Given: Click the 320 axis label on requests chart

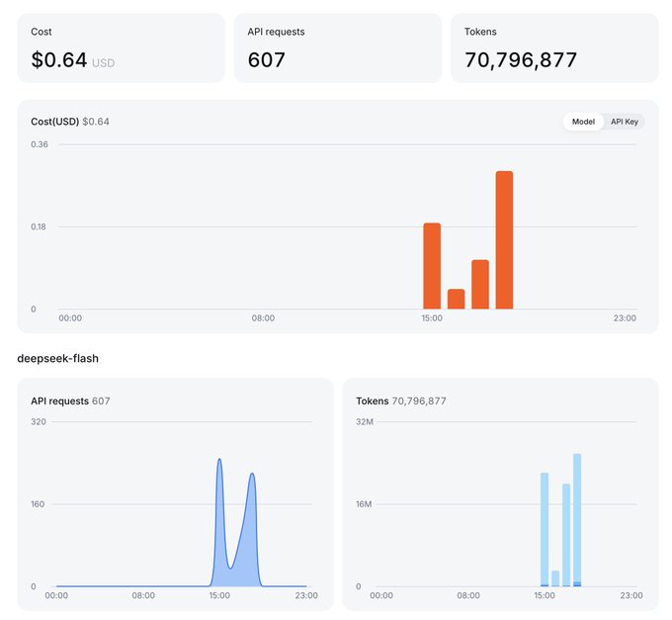Looking at the screenshot, I should click(x=39, y=422).
